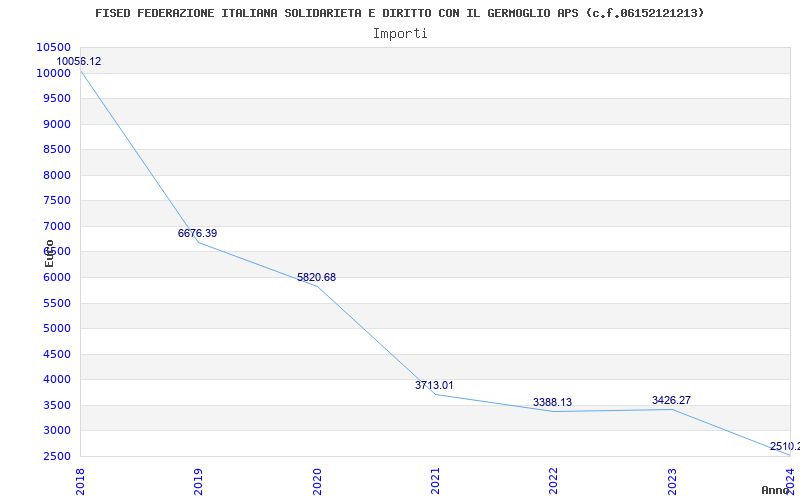Click y-axis value 5000

tap(57, 329)
